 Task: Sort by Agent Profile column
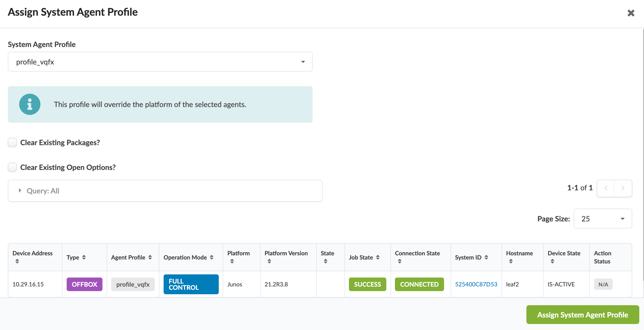[x=150, y=257]
